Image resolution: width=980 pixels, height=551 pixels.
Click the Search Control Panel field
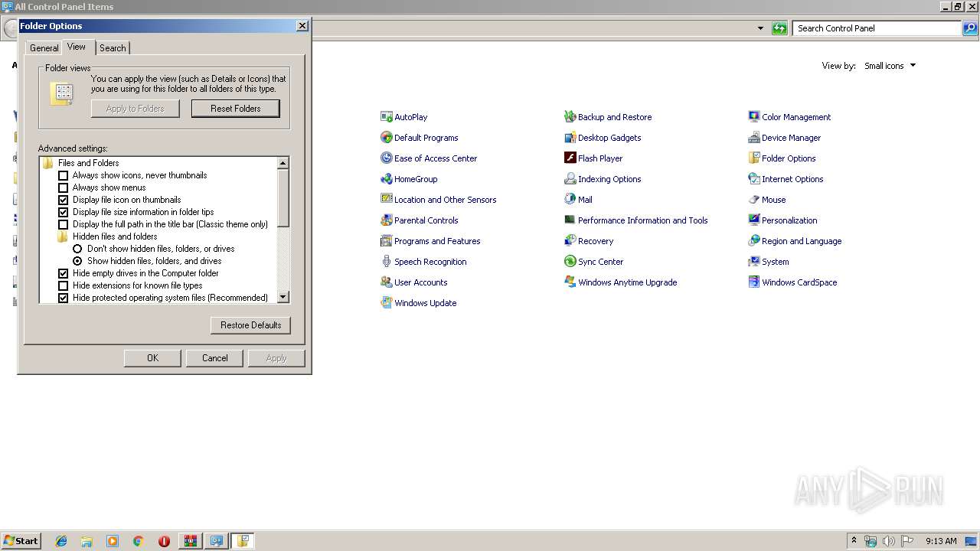click(x=877, y=28)
